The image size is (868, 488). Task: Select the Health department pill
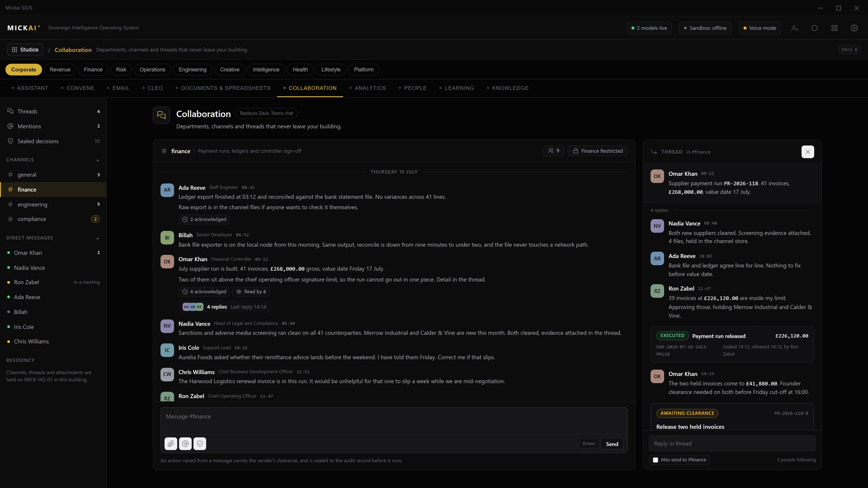[300, 69]
